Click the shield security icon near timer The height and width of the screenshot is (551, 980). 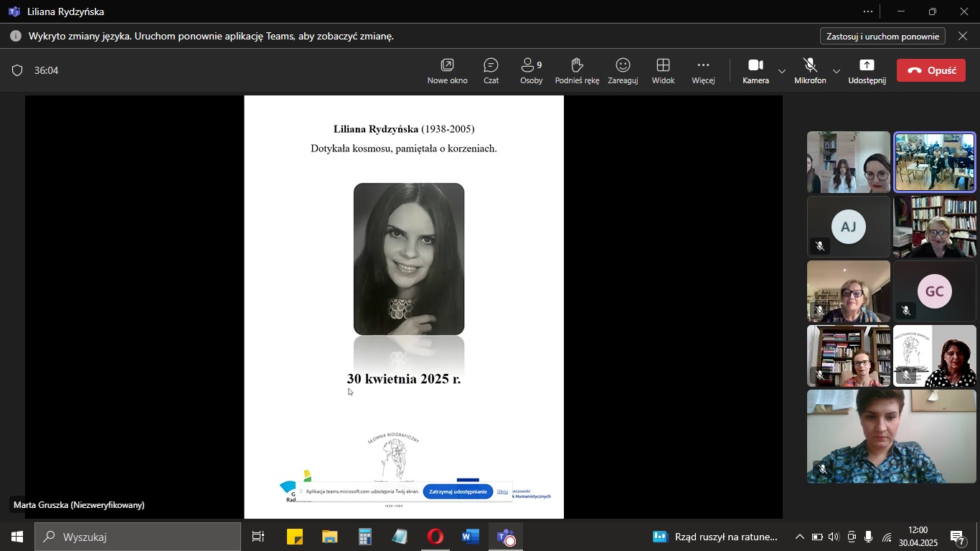click(17, 70)
